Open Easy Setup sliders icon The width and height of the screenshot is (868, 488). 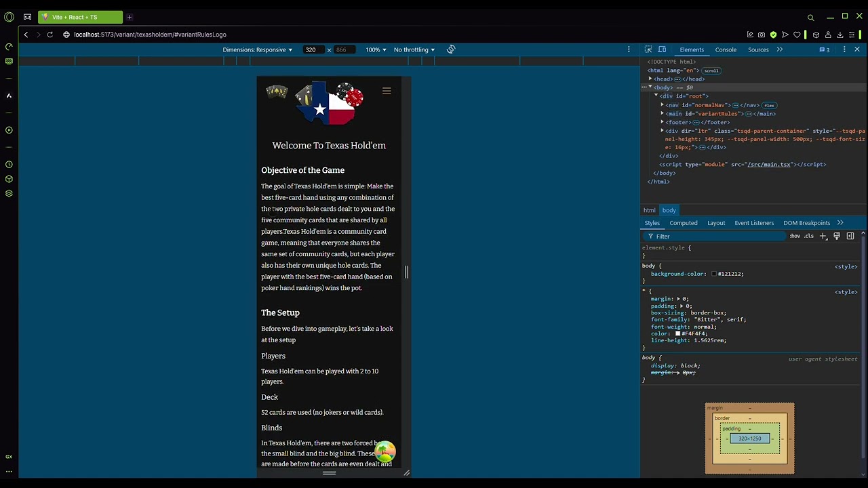click(x=852, y=35)
